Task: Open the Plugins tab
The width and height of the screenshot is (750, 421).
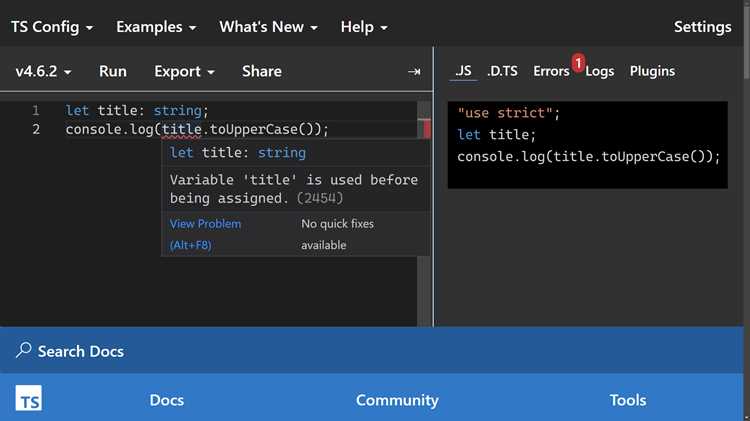Action: (652, 71)
